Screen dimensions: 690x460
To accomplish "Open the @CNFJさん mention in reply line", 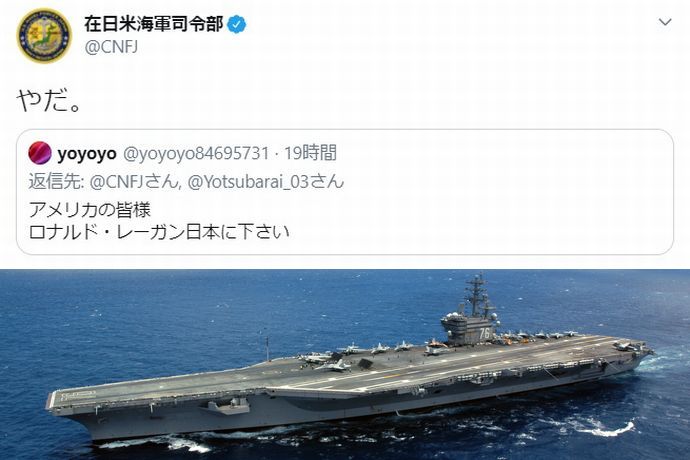I will pyautogui.click(x=135, y=181).
